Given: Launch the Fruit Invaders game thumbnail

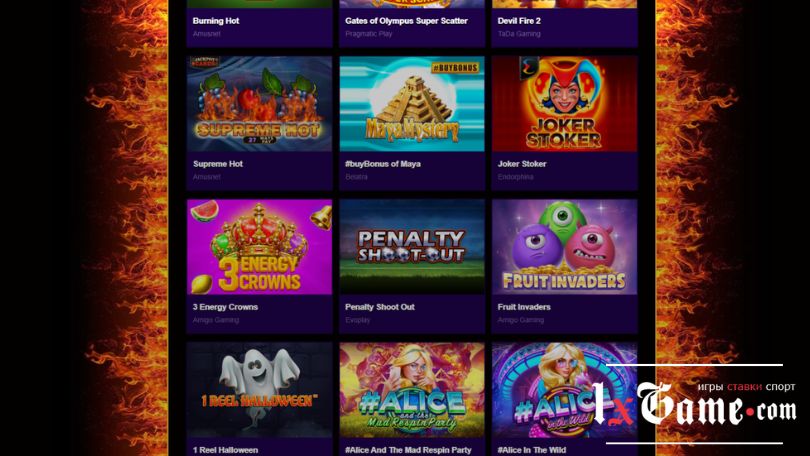Looking at the screenshot, I should pyautogui.click(x=565, y=247).
